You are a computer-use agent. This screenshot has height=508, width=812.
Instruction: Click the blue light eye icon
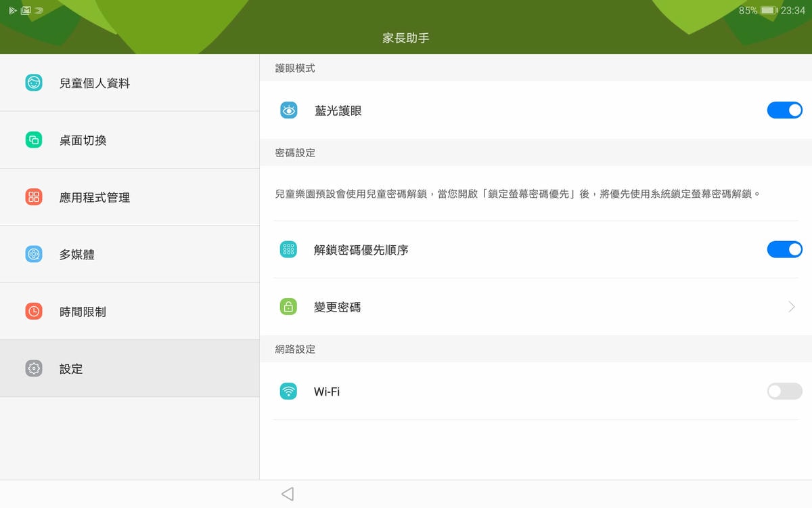(x=289, y=110)
